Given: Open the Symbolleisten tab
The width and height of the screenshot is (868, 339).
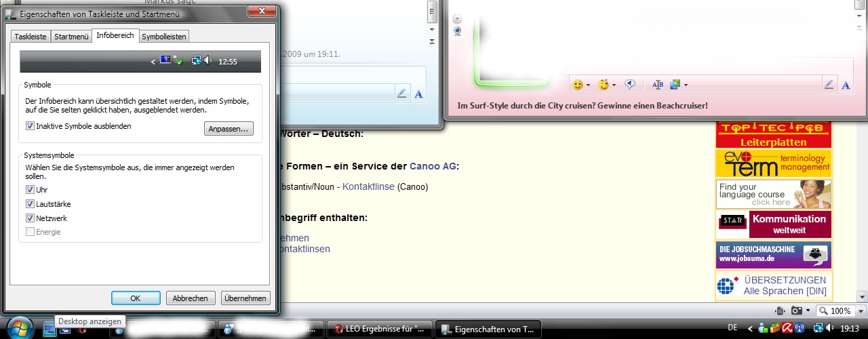Looking at the screenshot, I should point(164,37).
